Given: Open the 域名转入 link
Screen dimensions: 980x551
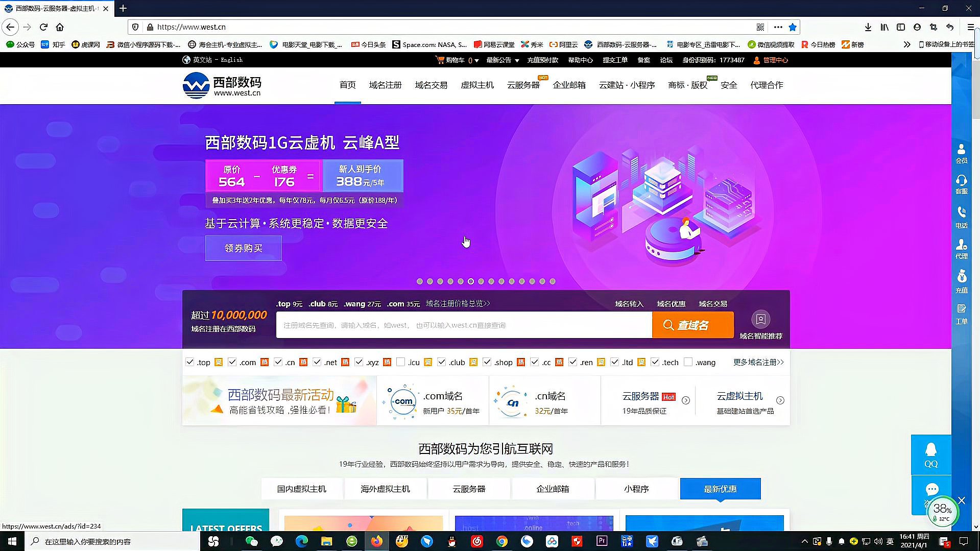Looking at the screenshot, I should pos(629,304).
